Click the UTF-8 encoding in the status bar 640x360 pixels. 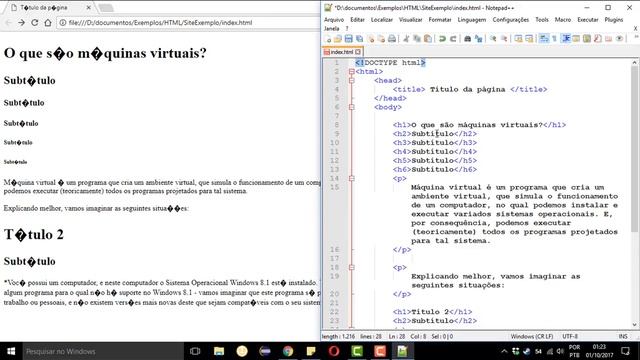[570, 336]
